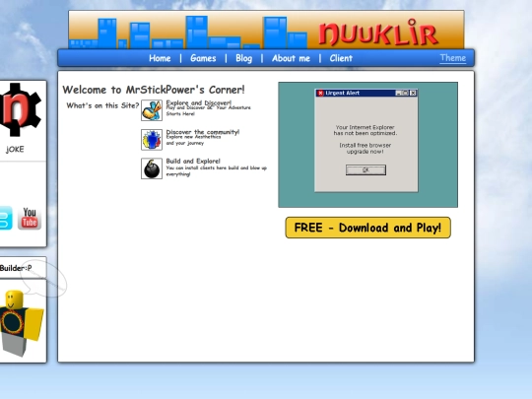Screen dimensions: 532x399
Task: Click the blue social icon beside YouTube
Action: pyautogui.click(x=6, y=218)
